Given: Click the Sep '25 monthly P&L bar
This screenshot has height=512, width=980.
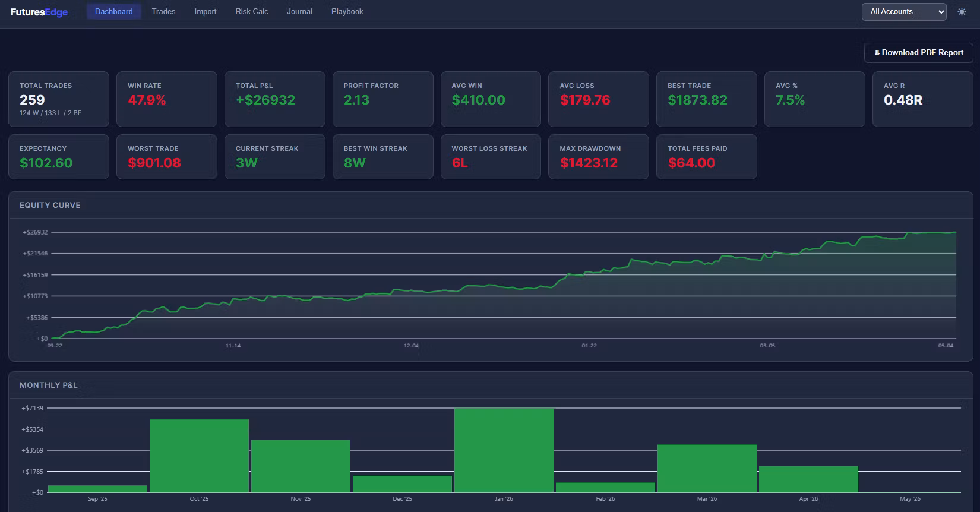Looking at the screenshot, I should pos(97,489).
